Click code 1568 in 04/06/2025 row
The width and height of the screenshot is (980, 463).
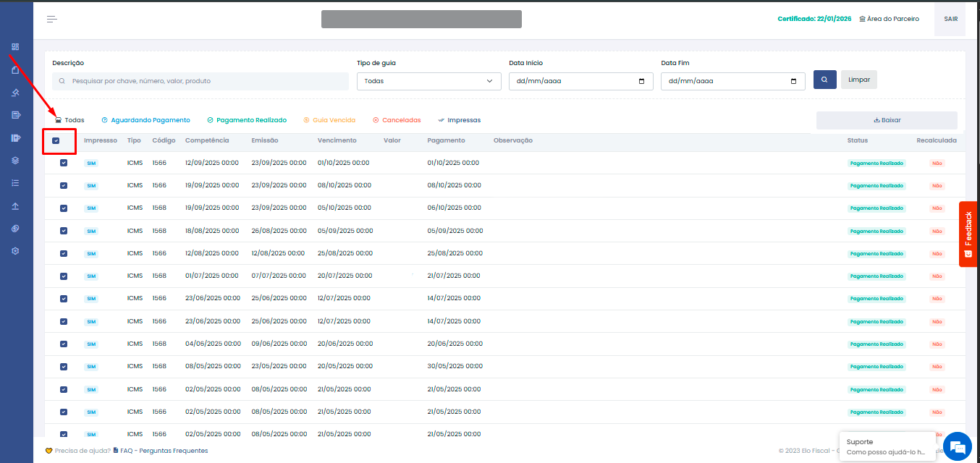[x=159, y=344]
